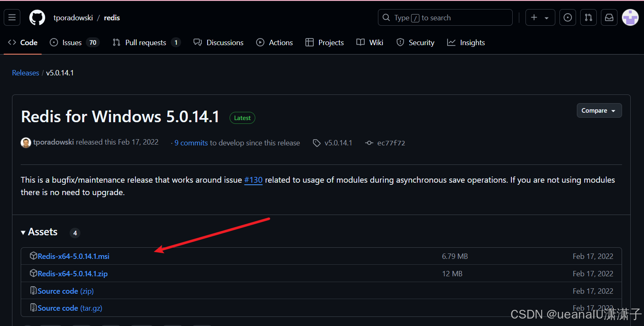Viewport: 644px width, 326px height.
Task: Open tporadowski author link in release
Action: tap(53, 142)
